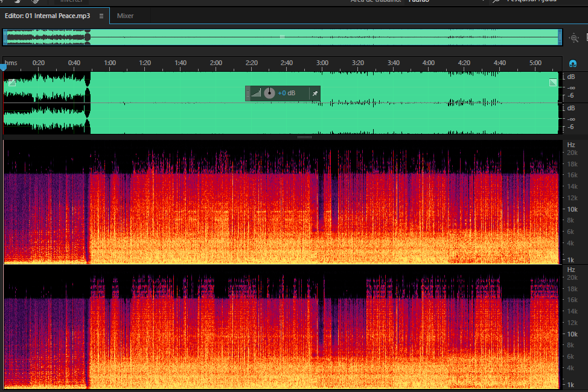Click the hms label on the time ruler
Viewport: 588px width, 392px height.
11,63
